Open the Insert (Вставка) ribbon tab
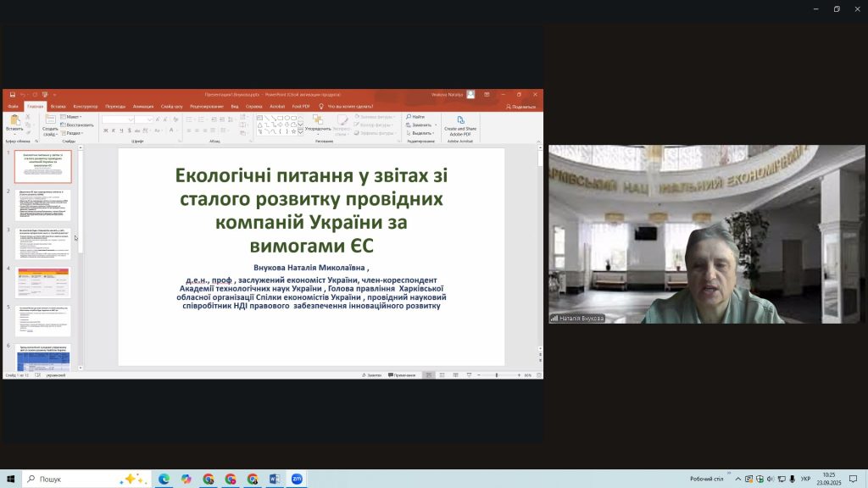 click(58, 106)
